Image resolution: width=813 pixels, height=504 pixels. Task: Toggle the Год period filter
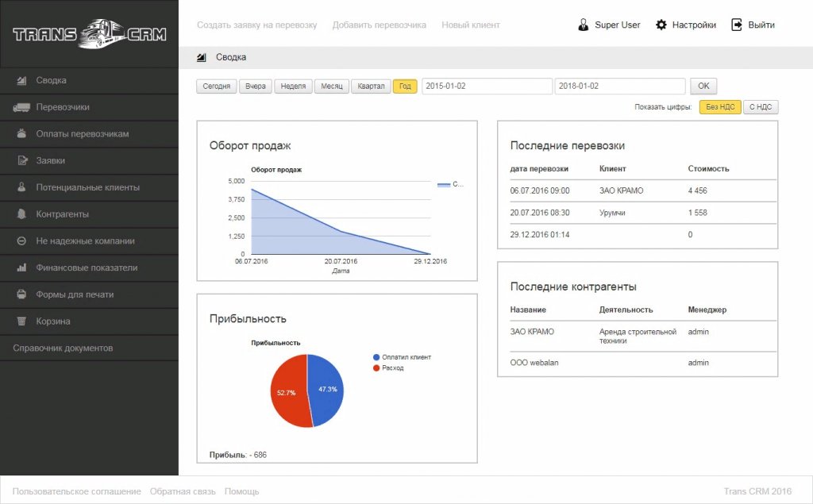tap(405, 86)
